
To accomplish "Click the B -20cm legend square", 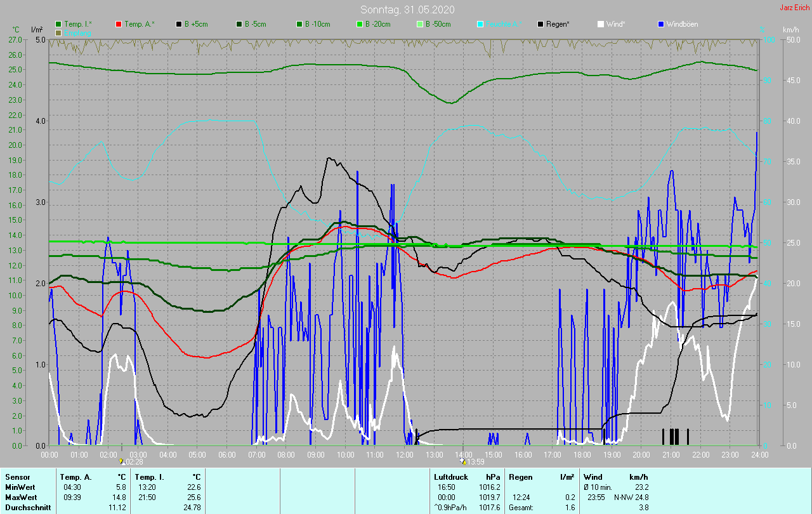I will click(x=360, y=24).
